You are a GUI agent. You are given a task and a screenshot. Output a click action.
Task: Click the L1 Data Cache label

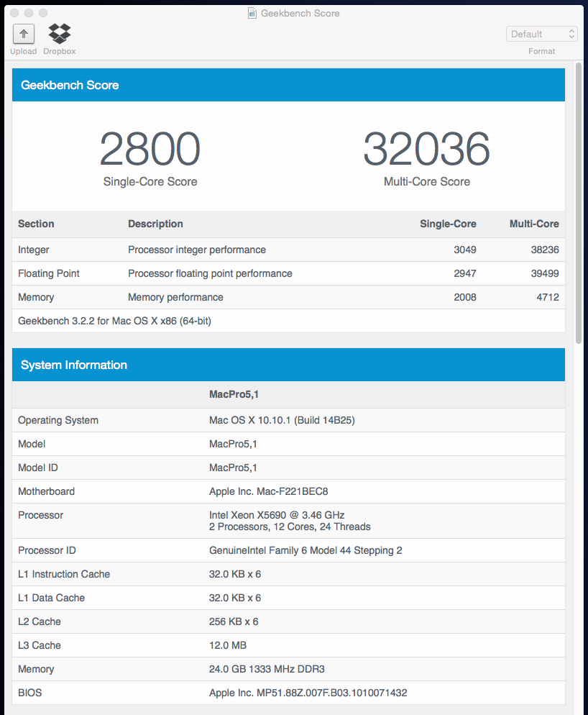52,598
